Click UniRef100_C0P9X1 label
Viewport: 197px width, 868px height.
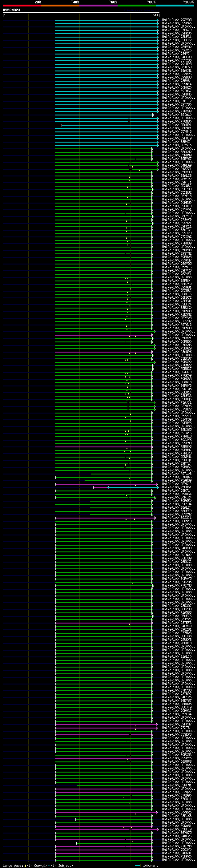point(177,128)
